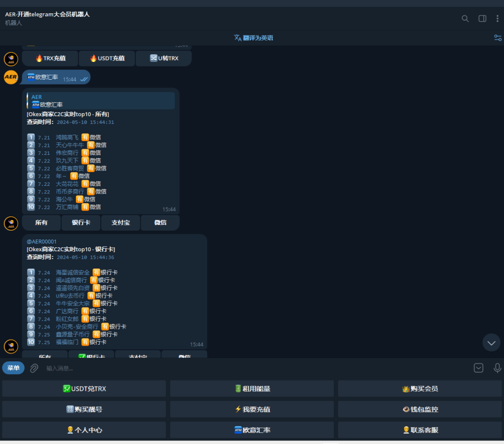Click the message input field
Image resolution: width=504 pixels, height=444 pixels.
point(246,368)
